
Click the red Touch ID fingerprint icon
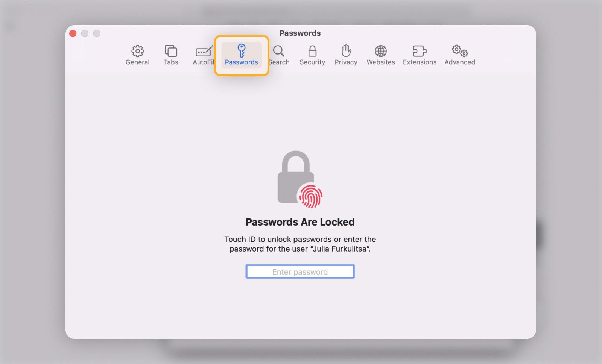click(310, 196)
